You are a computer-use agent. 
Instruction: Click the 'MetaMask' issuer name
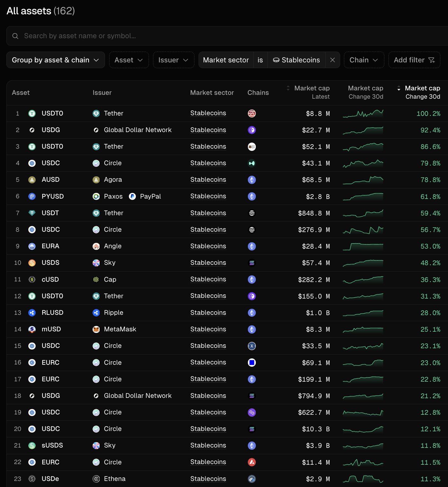coord(120,329)
